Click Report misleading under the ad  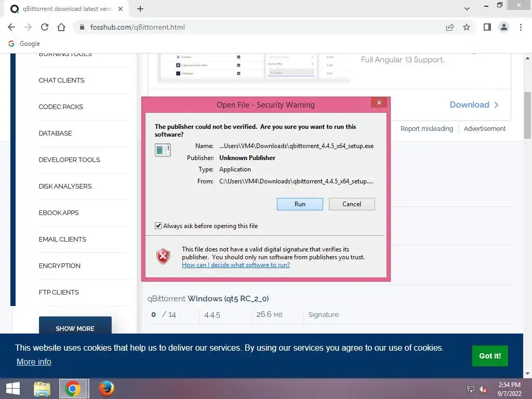(x=427, y=129)
